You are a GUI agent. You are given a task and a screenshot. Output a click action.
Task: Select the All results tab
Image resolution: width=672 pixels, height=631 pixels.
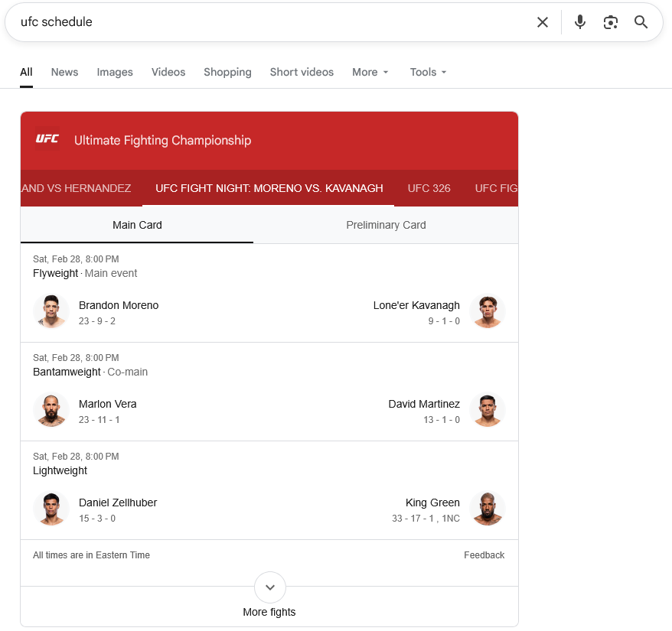26,72
